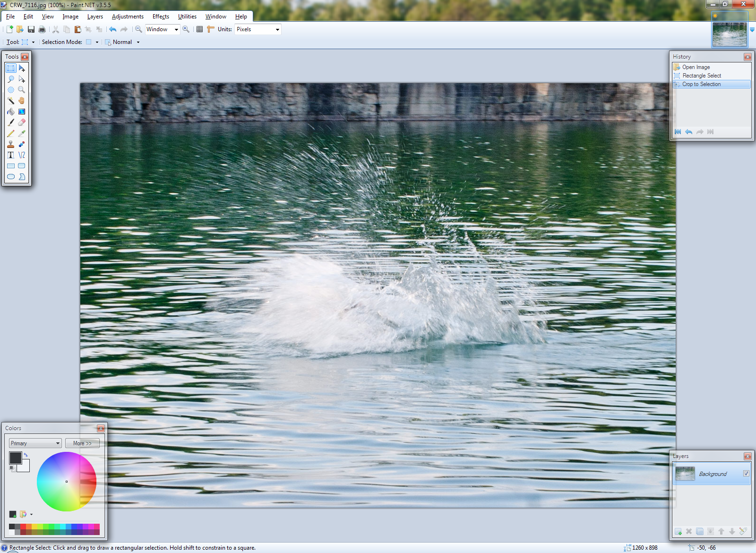Add New Layer icon in Layers panel
Screen dimensions: 756x553
[x=678, y=531]
